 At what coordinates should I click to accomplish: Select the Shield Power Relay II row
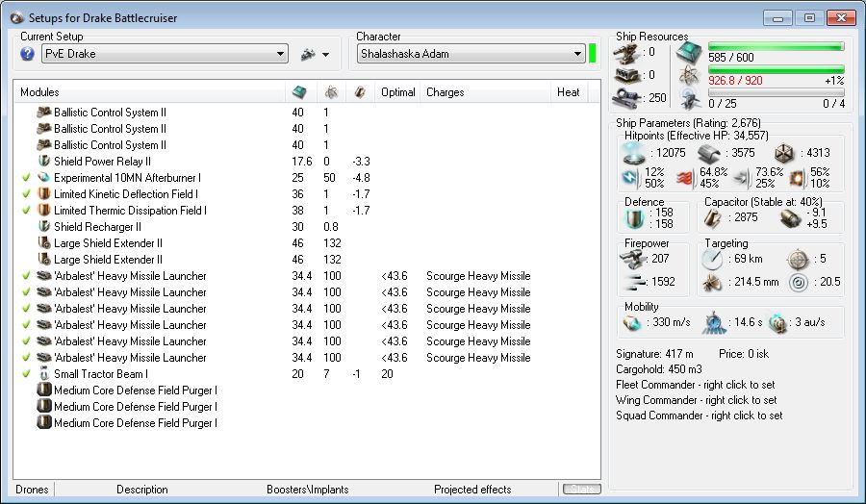pos(307,162)
